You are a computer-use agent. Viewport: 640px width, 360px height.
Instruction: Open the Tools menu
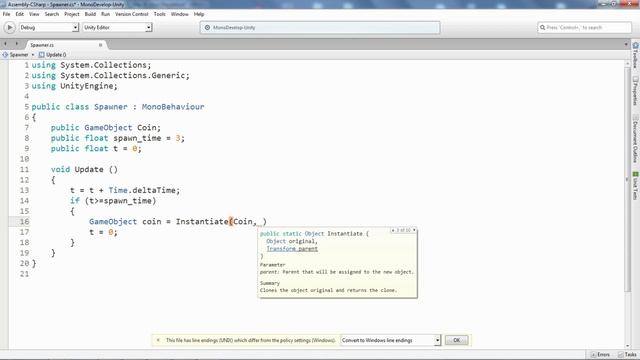(x=160, y=14)
